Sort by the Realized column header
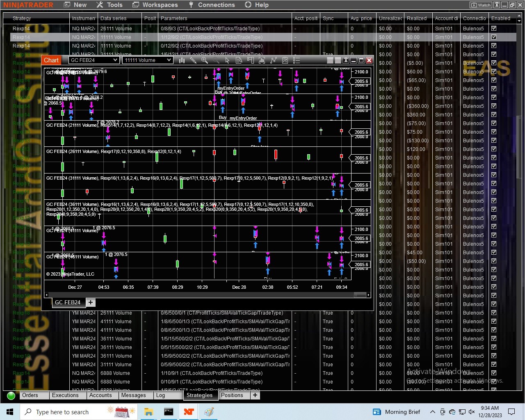525x420 pixels. pyautogui.click(x=418, y=18)
